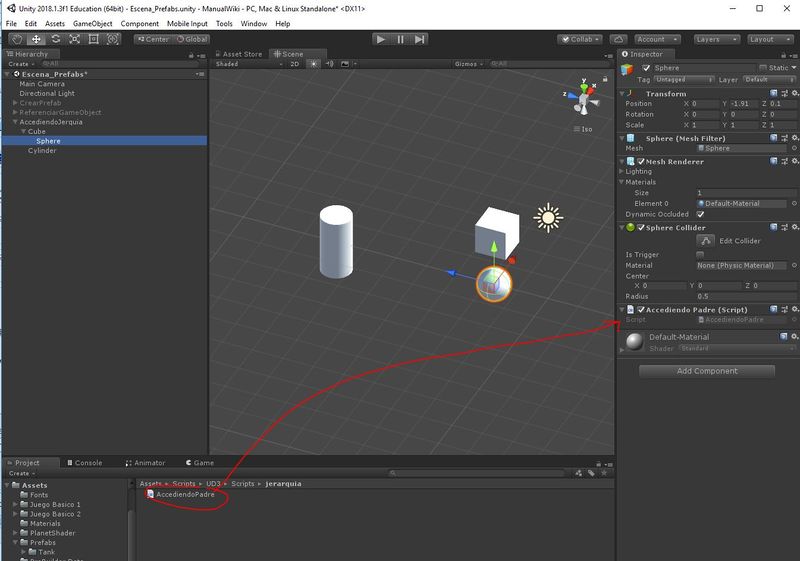Open the GameObject menu
The height and width of the screenshot is (561, 800).
tap(92, 23)
